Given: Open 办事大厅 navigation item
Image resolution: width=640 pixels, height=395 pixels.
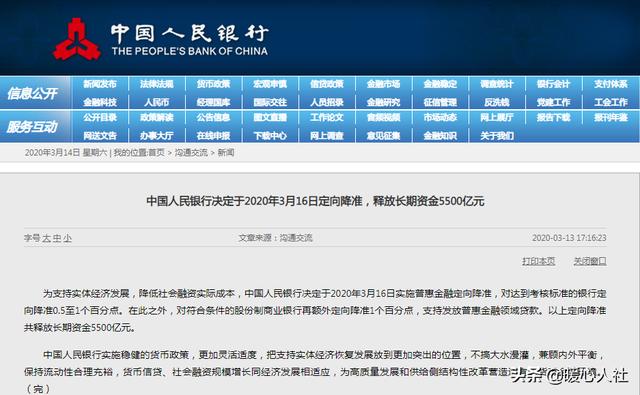Looking at the screenshot, I should (x=157, y=135).
